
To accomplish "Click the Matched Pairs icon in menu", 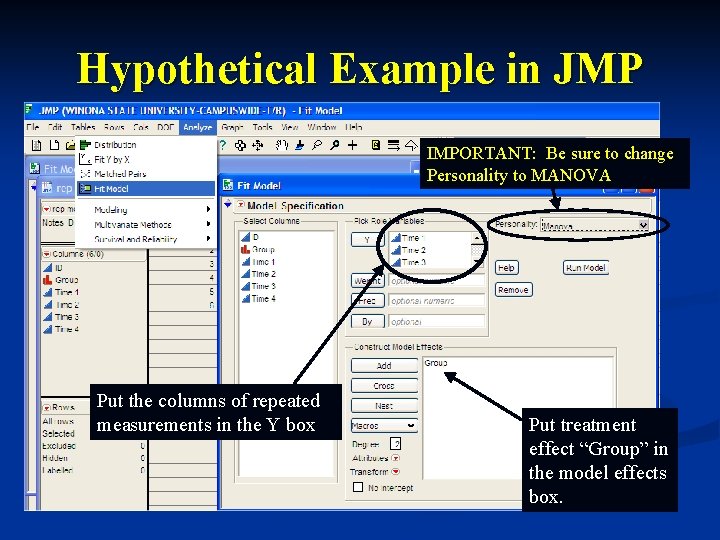I will tap(85, 174).
